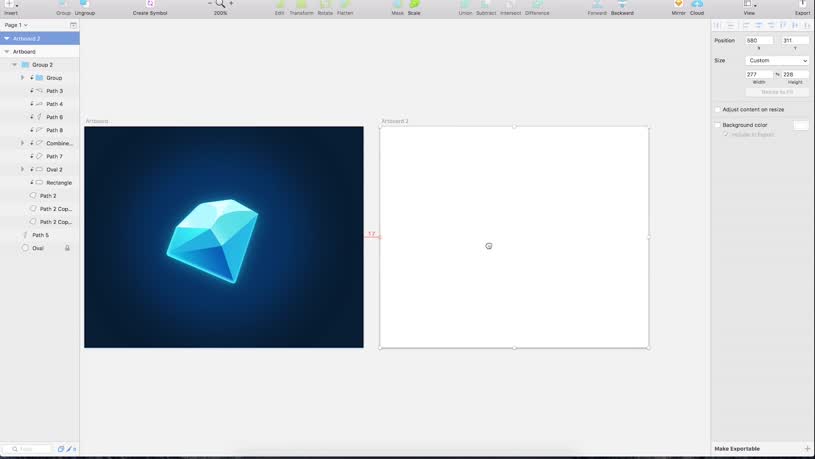Image resolution: width=815 pixels, height=459 pixels.
Task: Click the Intersect boolean icon
Action: point(510,4)
